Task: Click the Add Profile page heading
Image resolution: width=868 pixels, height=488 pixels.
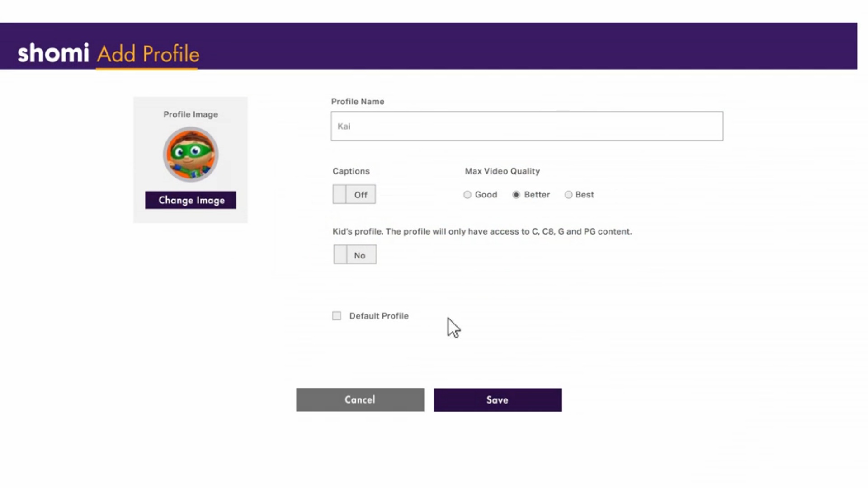Action: [x=148, y=54]
